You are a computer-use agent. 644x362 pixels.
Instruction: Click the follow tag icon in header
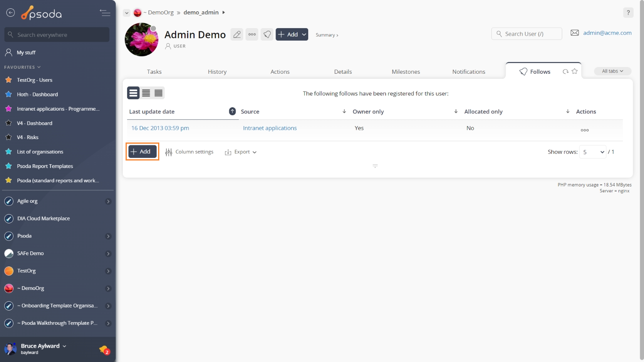pos(267,34)
